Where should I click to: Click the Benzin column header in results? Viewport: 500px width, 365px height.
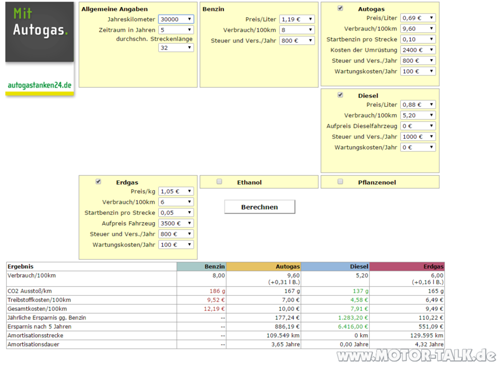pyautogui.click(x=202, y=266)
